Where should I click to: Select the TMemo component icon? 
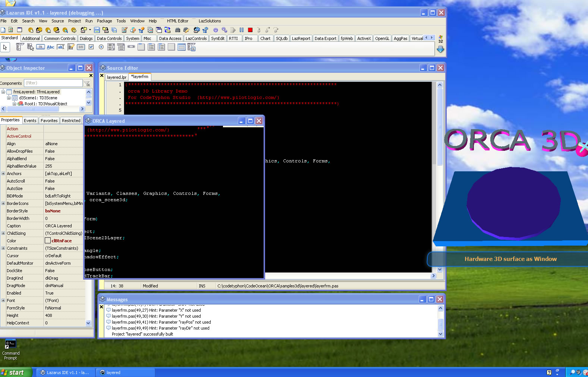point(71,47)
